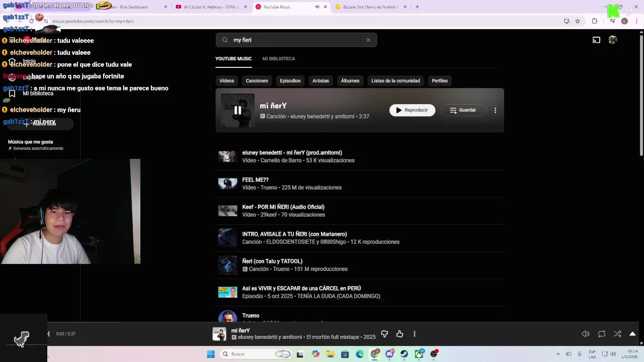Open the Windows Start button

pyautogui.click(x=211, y=354)
